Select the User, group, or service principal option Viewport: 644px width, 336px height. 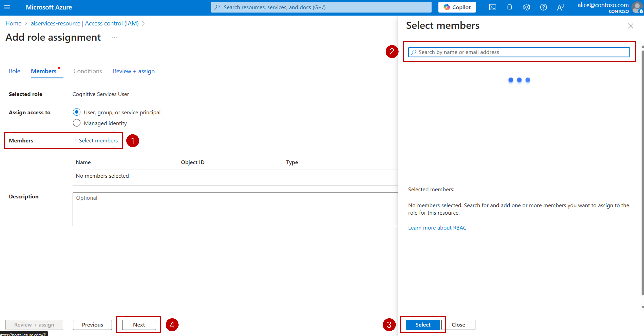coord(77,112)
